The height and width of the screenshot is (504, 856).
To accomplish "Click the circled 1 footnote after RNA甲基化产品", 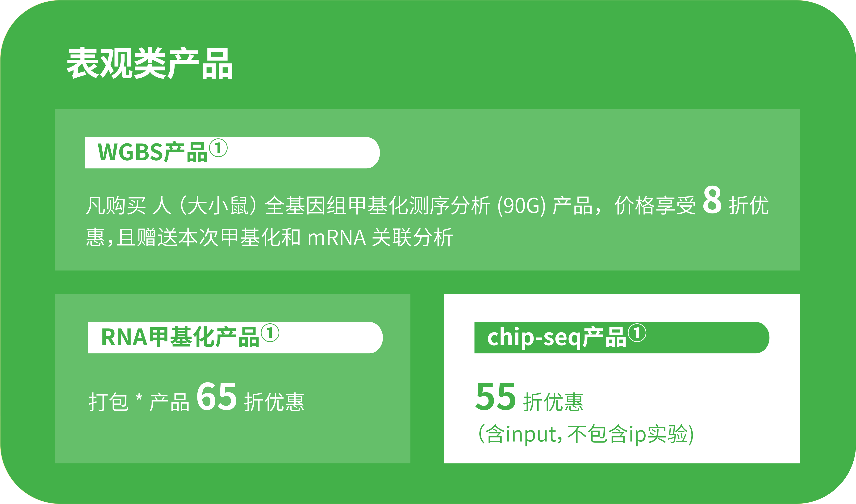I will [x=270, y=333].
